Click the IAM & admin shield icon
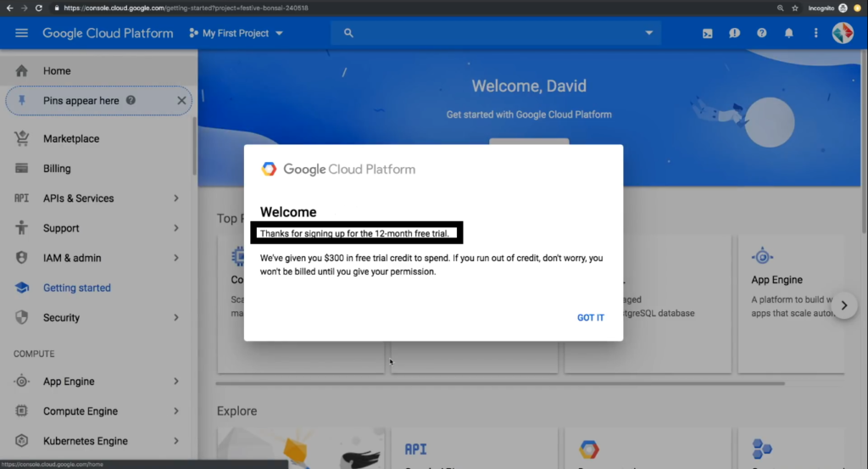Viewport: 868px width, 469px height. (x=21, y=258)
